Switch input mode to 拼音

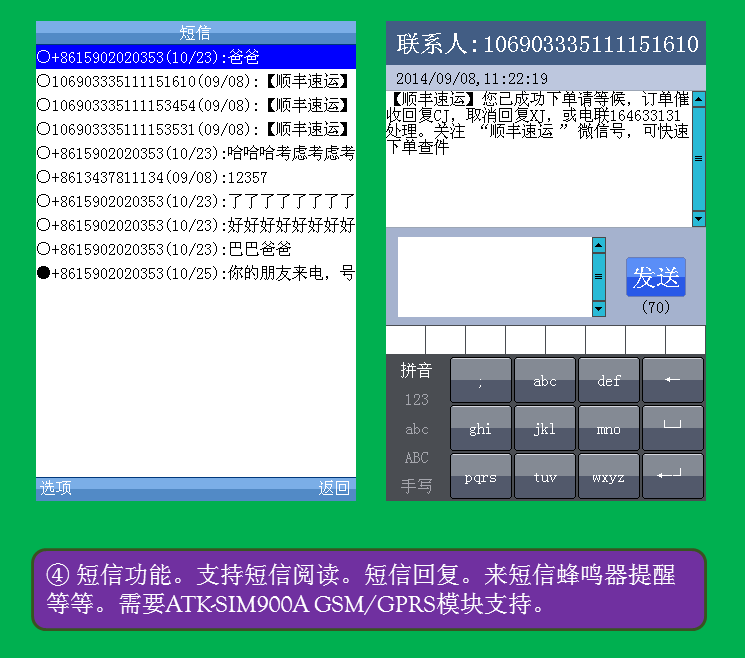416,371
